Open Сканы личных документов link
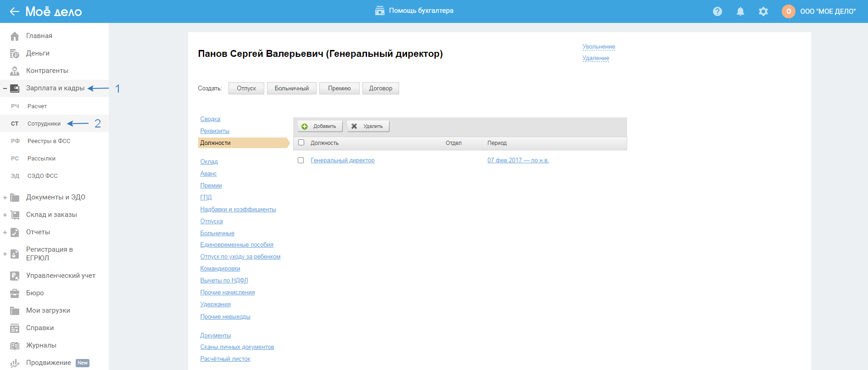Image resolution: width=868 pixels, height=370 pixels. click(237, 347)
